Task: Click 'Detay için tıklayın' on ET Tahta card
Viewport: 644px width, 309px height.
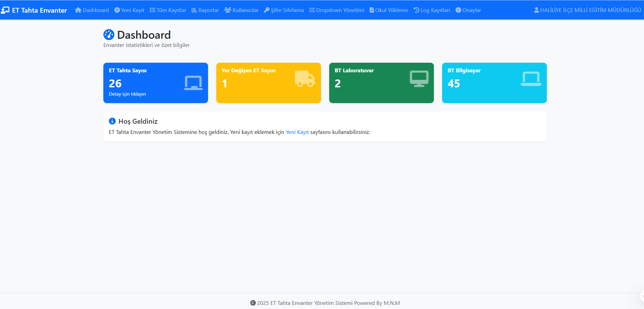Action: (127, 94)
